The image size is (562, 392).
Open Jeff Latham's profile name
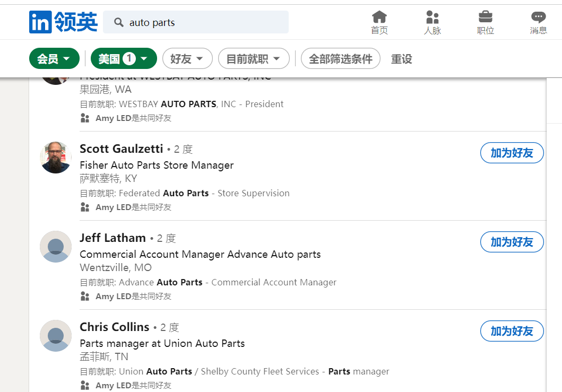113,238
